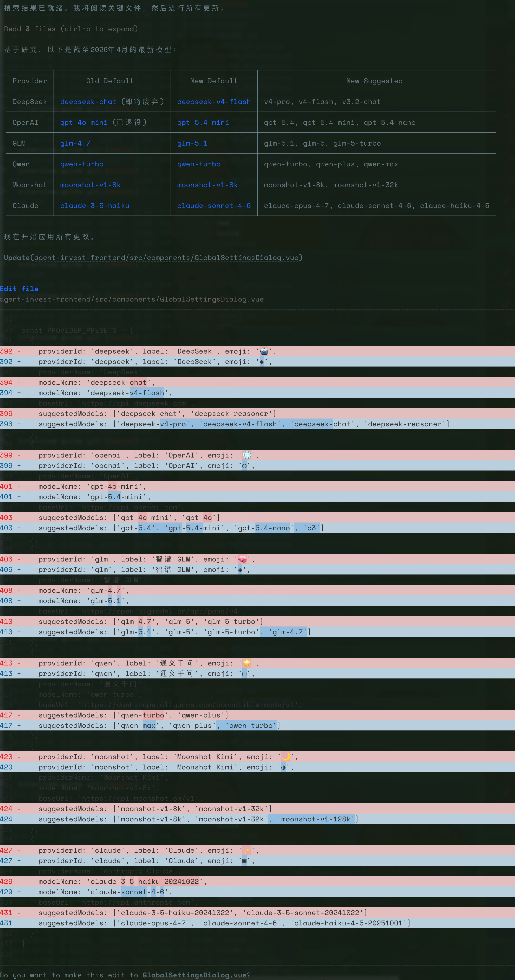
Task: Click added line 408 modelName 'glm-5.1'
Action: 257,600
